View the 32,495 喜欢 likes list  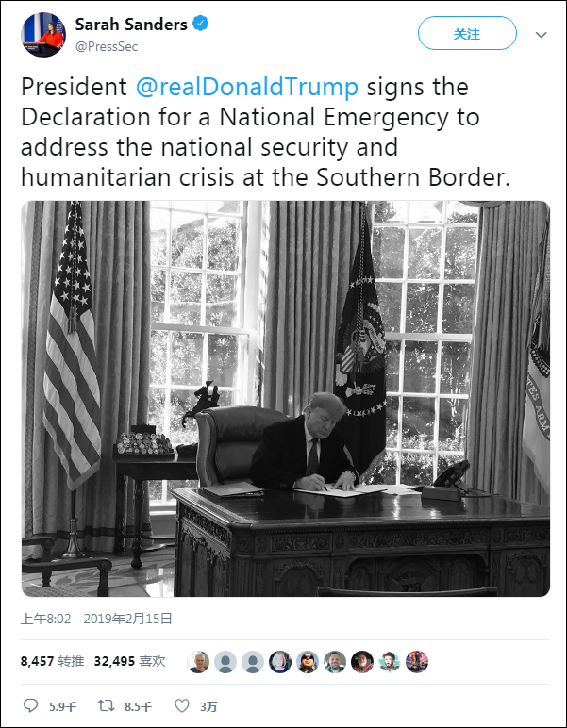[x=129, y=662]
